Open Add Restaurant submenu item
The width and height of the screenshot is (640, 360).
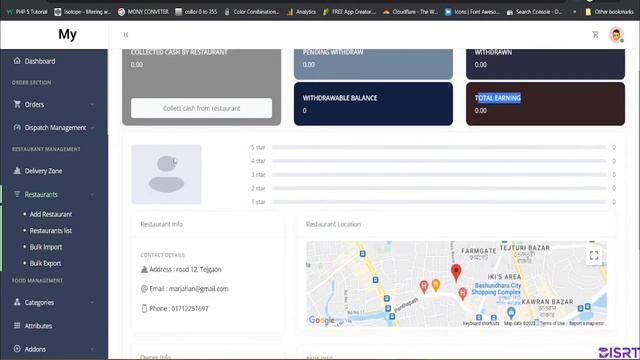[51, 214]
